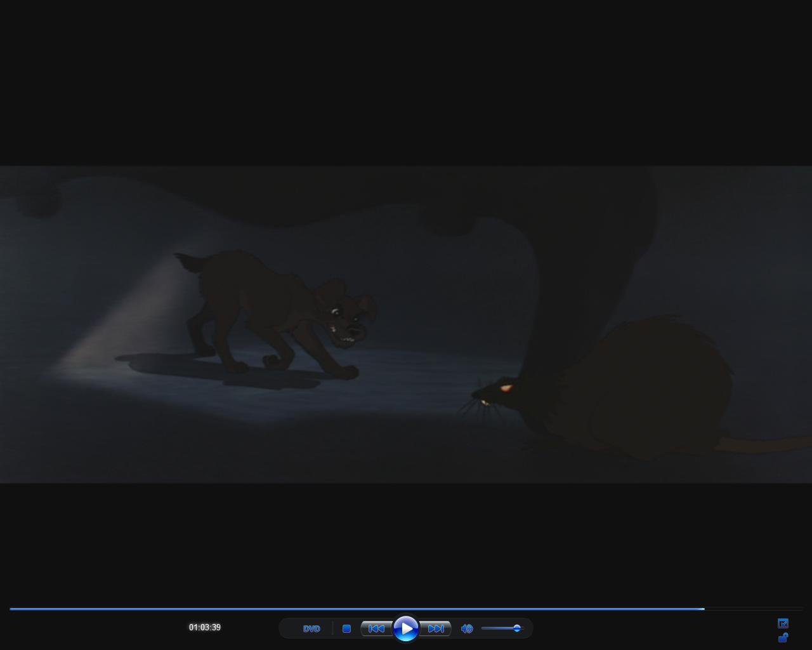Image resolution: width=812 pixels, height=650 pixels.
Task: Click the rat with glowing eye in the video
Action: [x=609, y=387]
